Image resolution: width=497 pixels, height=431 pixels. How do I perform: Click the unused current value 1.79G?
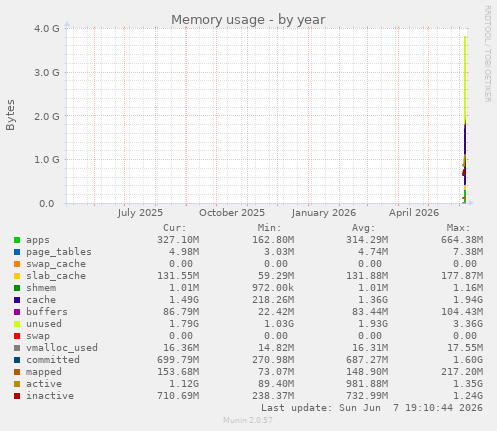pyautogui.click(x=184, y=324)
